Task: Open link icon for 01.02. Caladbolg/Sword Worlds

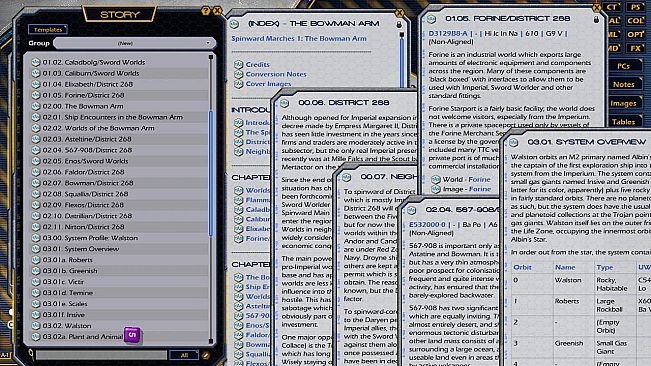Action: pyautogui.click(x=36, y=62)
